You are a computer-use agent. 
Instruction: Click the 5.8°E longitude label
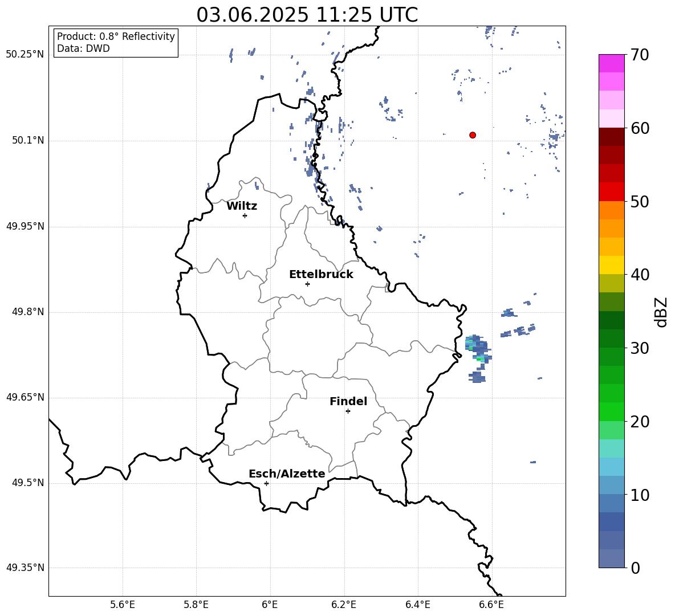[x=196, y=605]
